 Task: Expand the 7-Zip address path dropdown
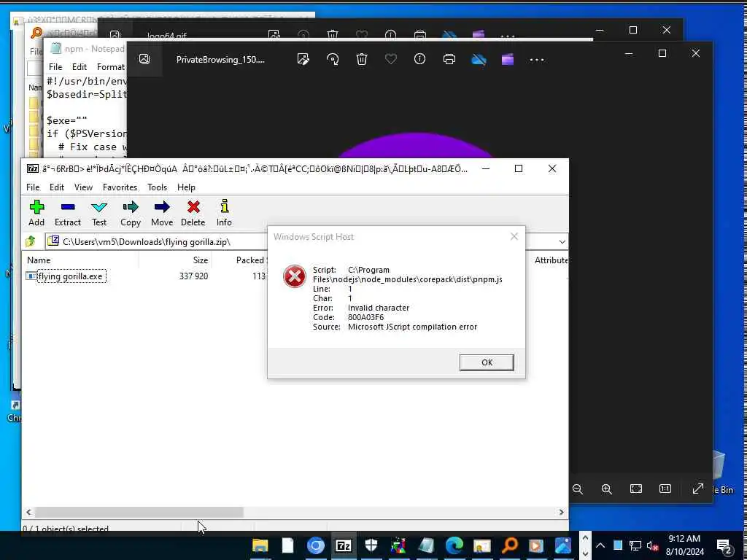[562, 242]
